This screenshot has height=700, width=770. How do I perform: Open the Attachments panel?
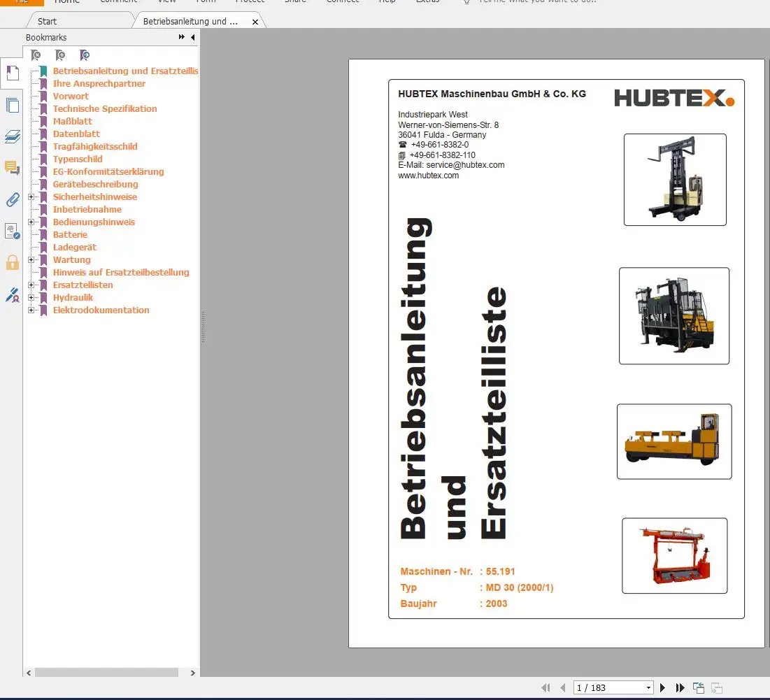12,200
